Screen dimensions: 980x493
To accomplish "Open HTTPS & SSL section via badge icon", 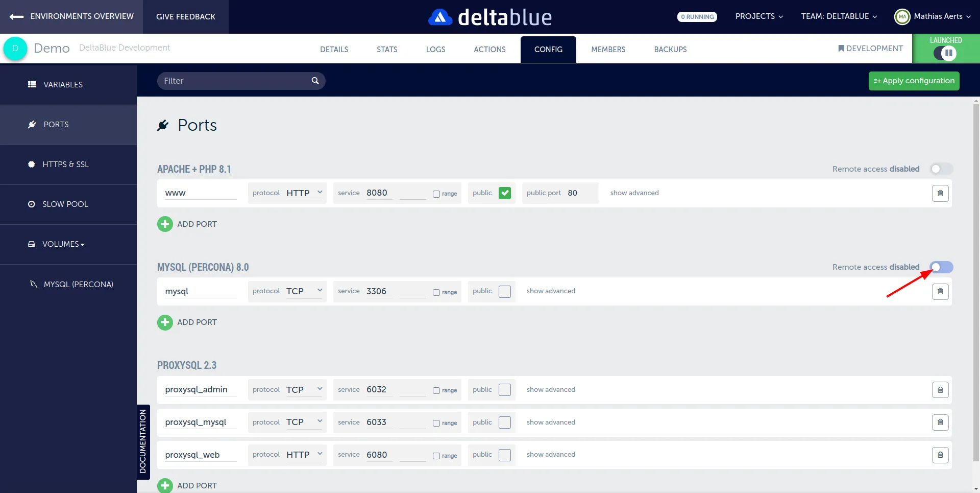I will click(31, 164).
